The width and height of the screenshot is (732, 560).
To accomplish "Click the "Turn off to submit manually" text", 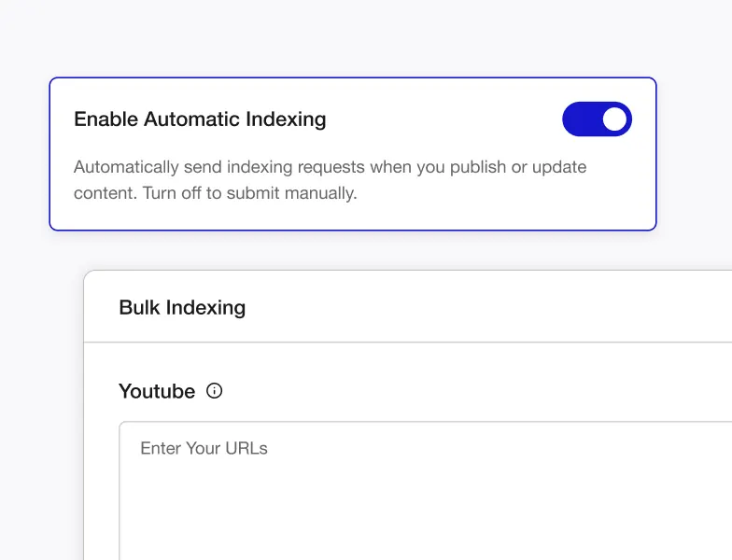I will pos(250,193).
